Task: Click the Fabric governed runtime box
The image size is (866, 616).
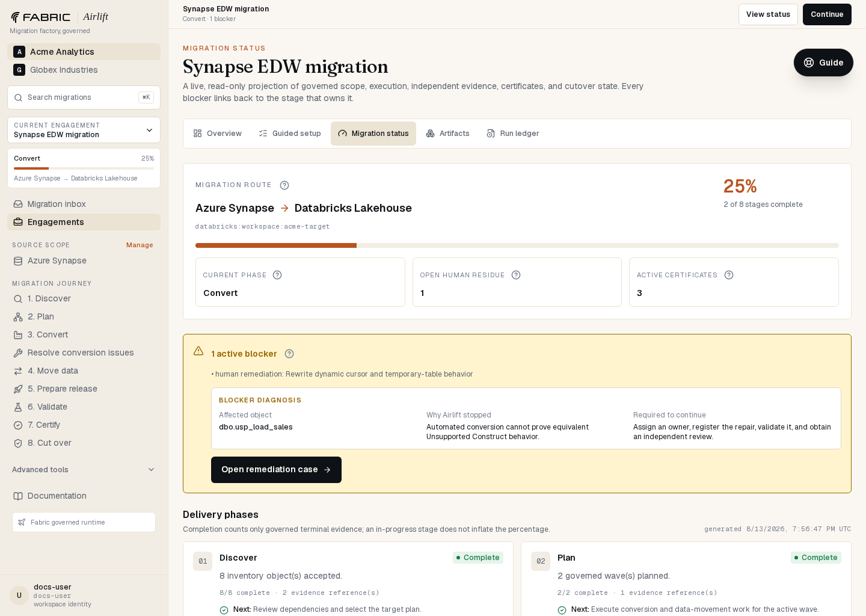Action: pyautogui.click(x=84, y=522)
